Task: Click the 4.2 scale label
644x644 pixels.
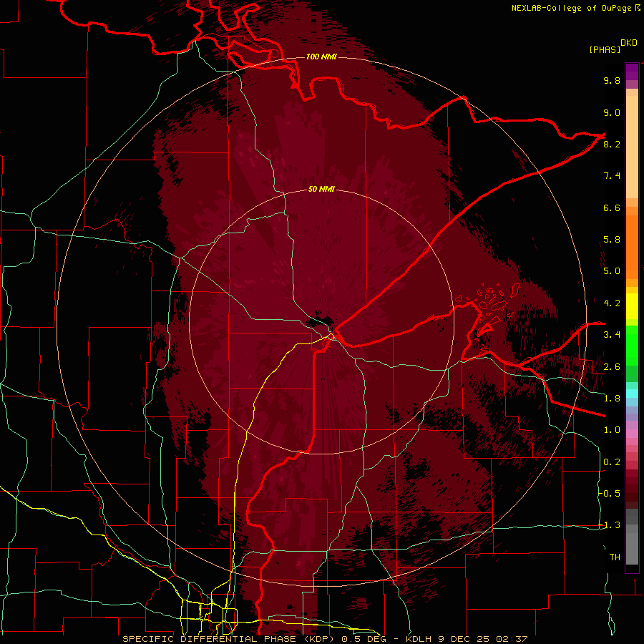Action: (612, 303)
